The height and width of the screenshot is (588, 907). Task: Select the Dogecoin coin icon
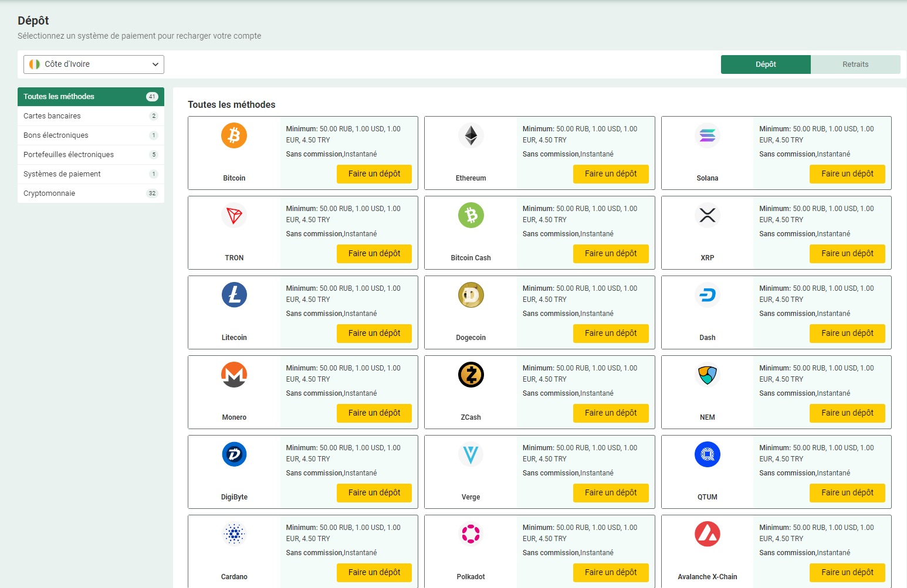471,295
